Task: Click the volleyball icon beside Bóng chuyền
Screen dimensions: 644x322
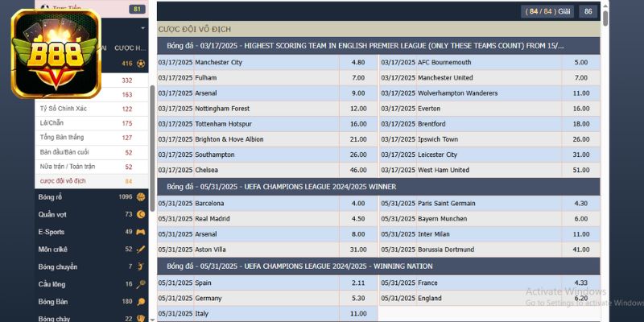Action: [x=141, y=266]
